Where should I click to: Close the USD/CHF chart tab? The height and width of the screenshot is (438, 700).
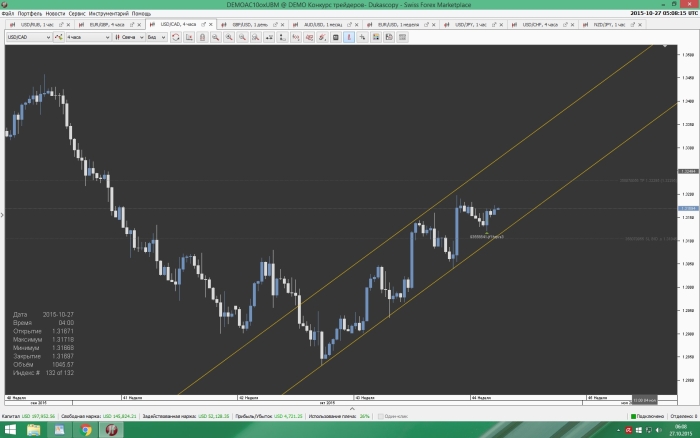pos(573,25)
